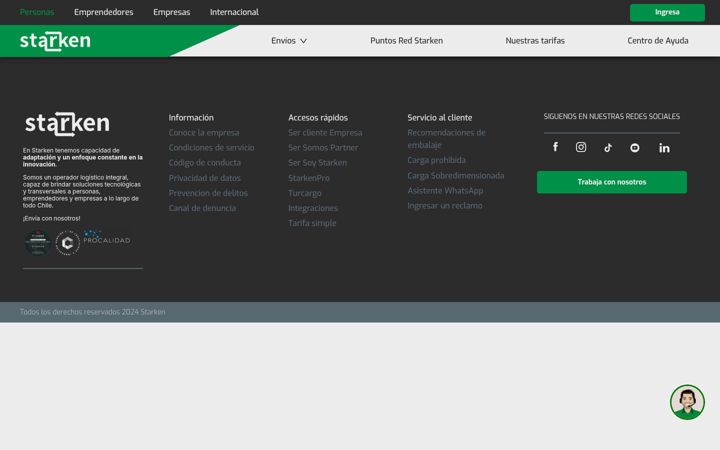Image resolution: width=720 pixels, height=450 pixels.
Task: Click the dark award seal badge
Action: [x=38, y=242]
